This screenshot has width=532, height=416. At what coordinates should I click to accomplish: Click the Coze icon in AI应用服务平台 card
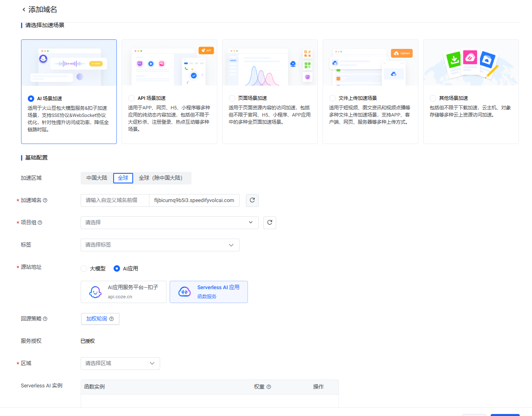(x=95, y=292)
